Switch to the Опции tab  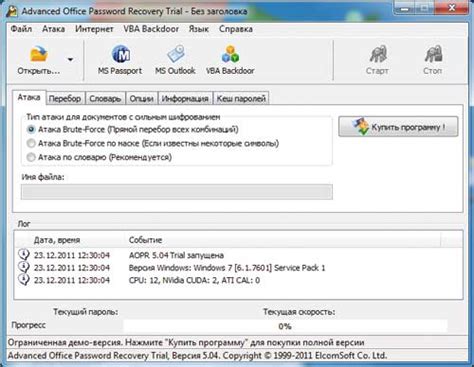coord(141,99)
